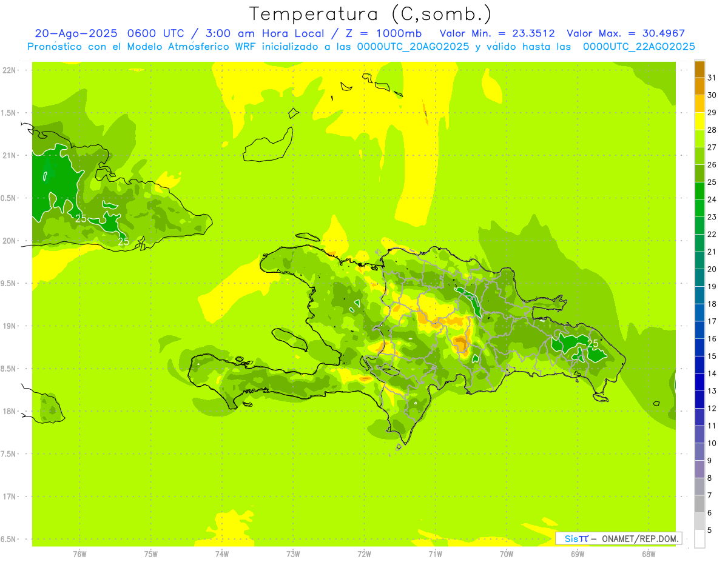Click the '75W' longitude axis label
Image resolution: width=728 pixels, height=562 pixels.
[150, 554]
